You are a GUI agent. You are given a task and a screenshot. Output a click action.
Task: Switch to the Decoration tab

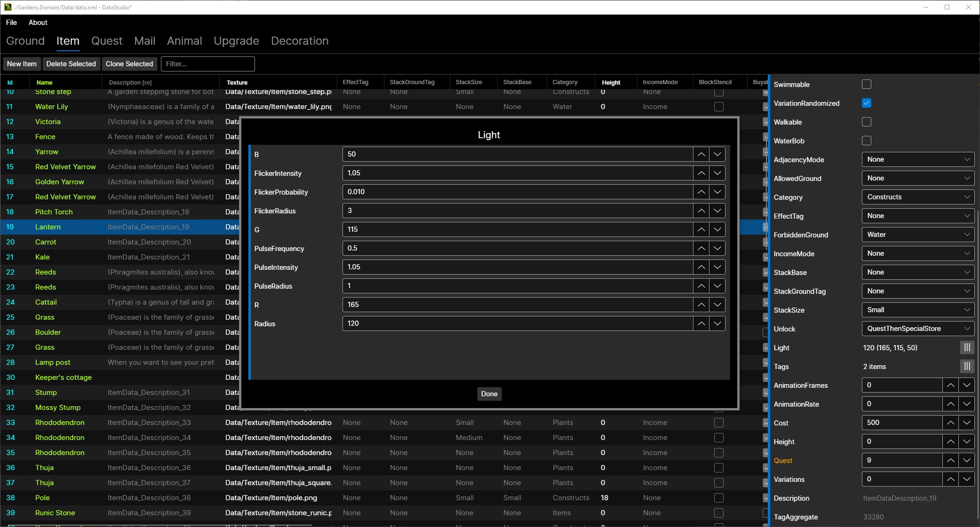(x=300, y=41)
